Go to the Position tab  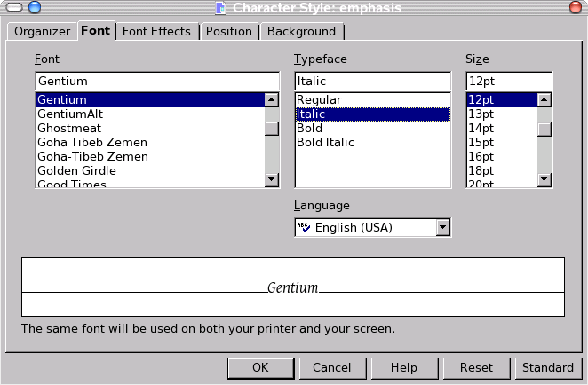point(228,31)
